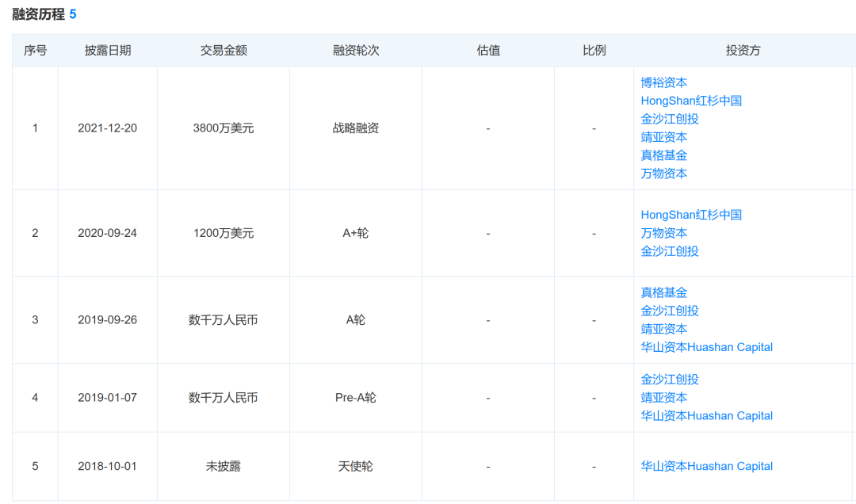Viewport: 856px width, 504px height.
Task: Select the date cell 2019-01-07
Action: coord(108,398)
